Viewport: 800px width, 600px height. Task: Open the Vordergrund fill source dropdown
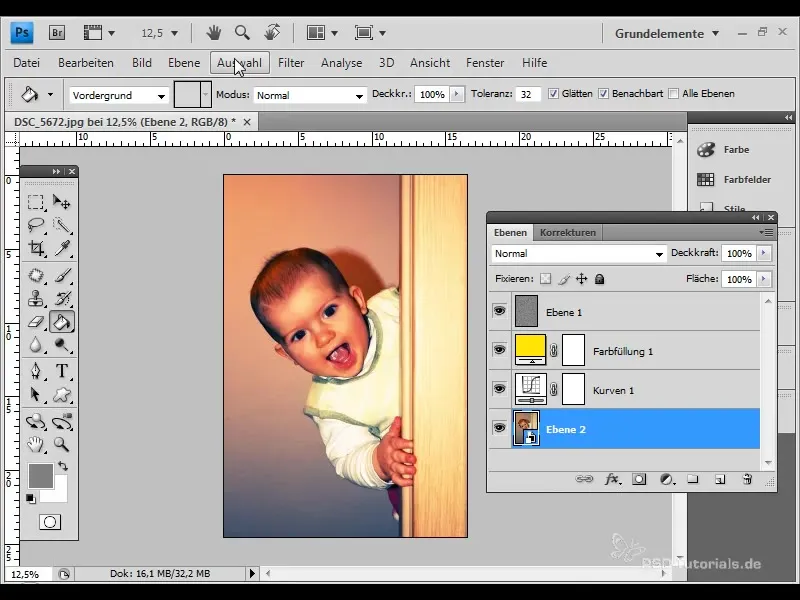(118, 95)
